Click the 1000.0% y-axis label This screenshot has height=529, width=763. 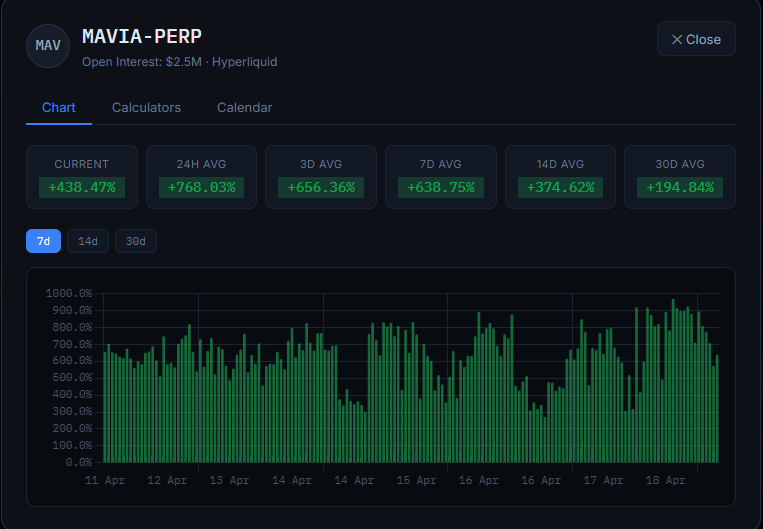click(69, 293)
